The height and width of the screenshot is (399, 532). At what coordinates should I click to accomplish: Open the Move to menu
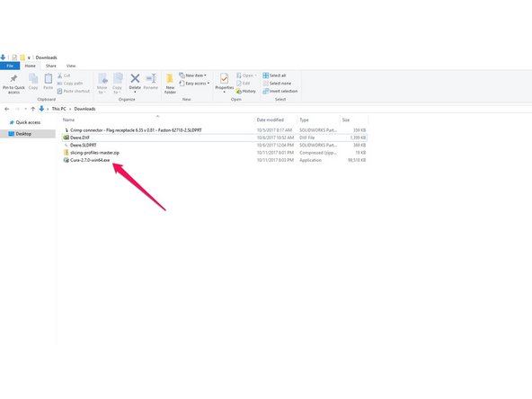pyautogui.click(x=102, y=84)
